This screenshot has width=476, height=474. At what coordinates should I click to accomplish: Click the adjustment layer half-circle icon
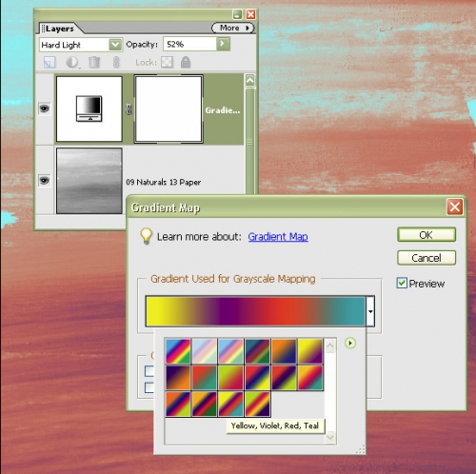point(72,62)
